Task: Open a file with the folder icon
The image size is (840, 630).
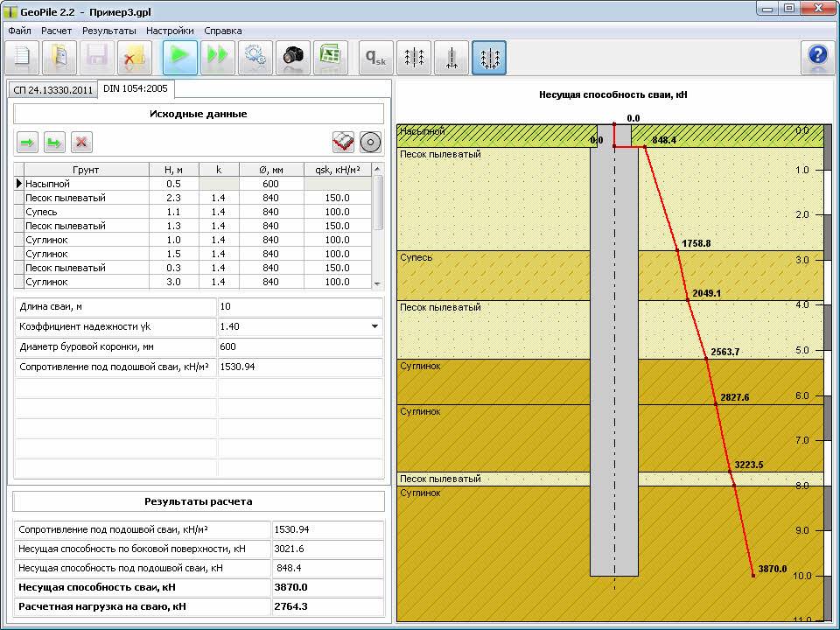Action: tap(59, 57)
